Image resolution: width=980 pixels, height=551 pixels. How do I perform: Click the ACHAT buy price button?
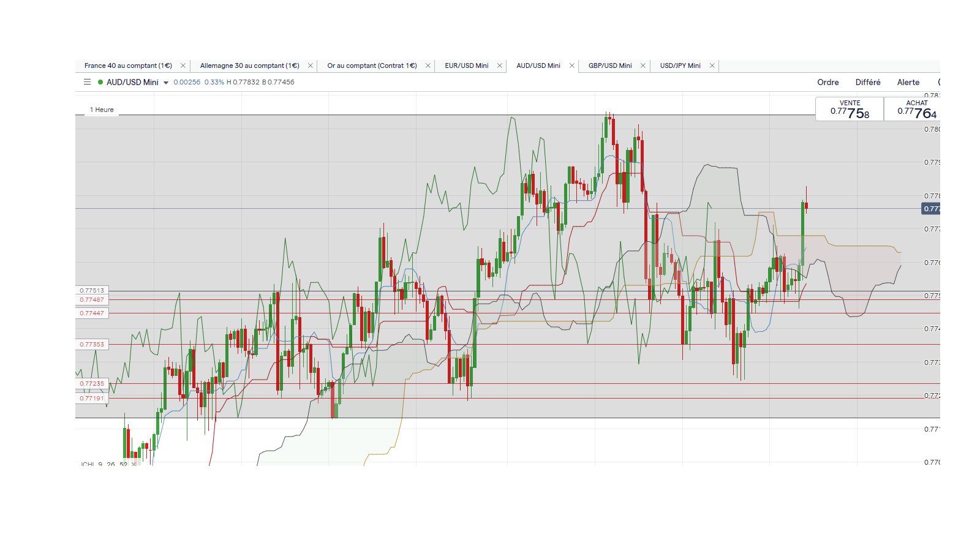[x=914, y=109]
